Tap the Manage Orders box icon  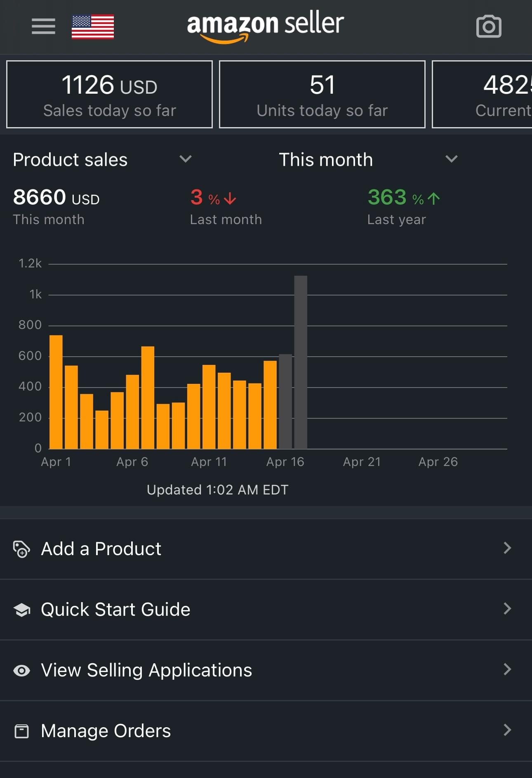point(21,731)
